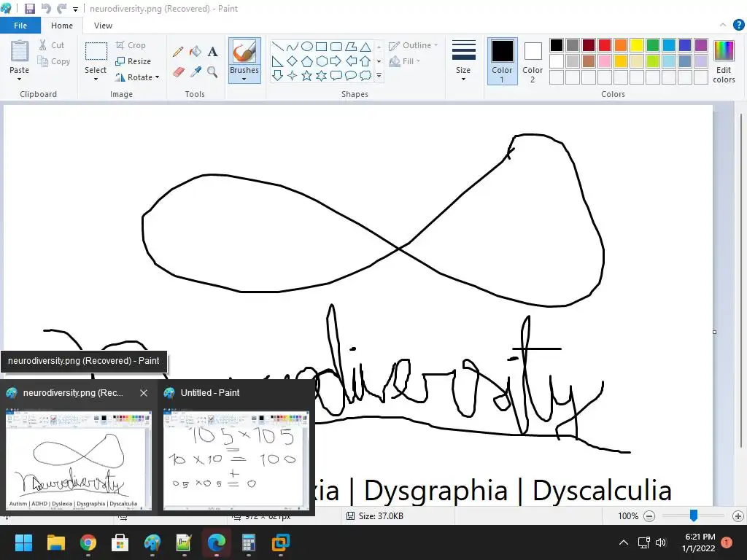Viewport: 747px width, 560px height.
Task: Open the Outline dropdown
Action: (413, 45)
